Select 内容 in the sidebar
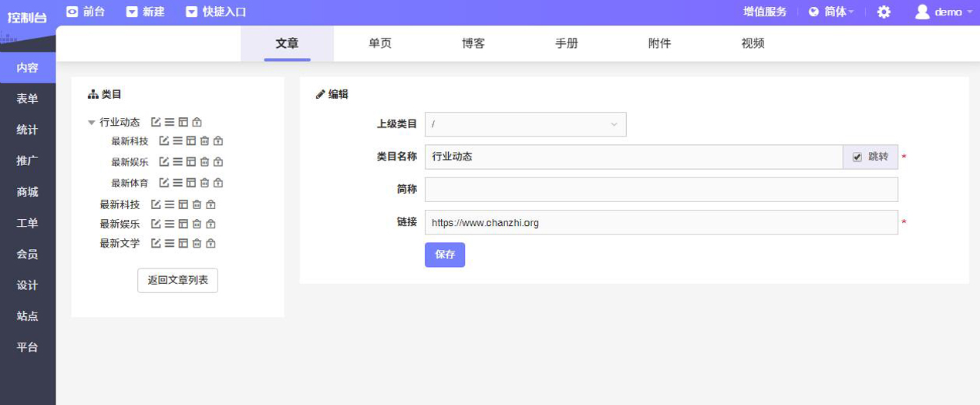 tap(28, 68)
